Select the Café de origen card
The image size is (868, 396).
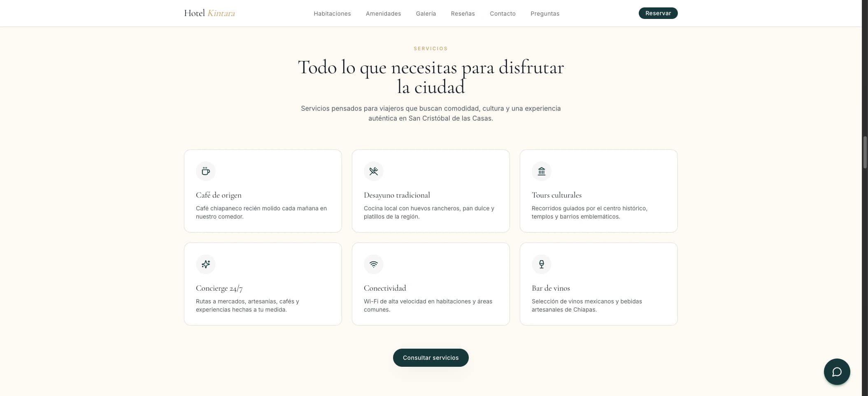pos(263,191)
